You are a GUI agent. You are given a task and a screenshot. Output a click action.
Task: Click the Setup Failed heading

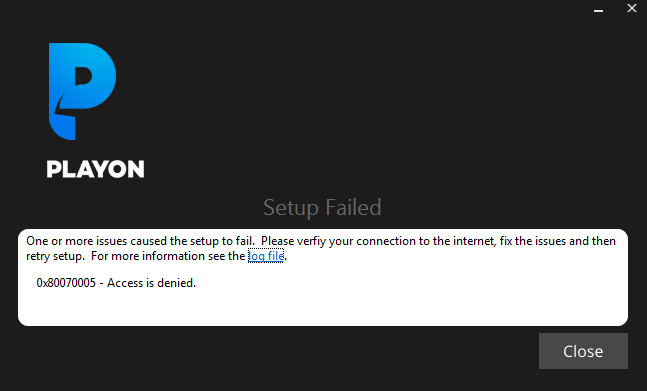tap(322, 207)
